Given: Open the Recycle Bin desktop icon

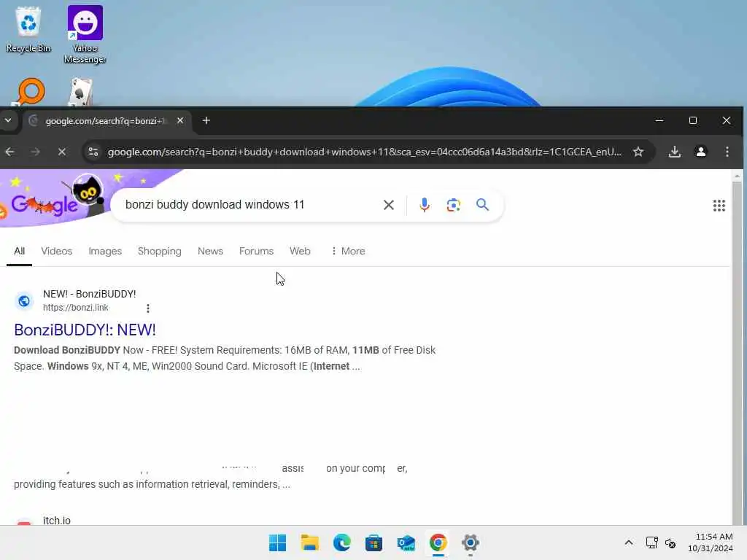Looking at the screenshot, I should pos(28,29).
